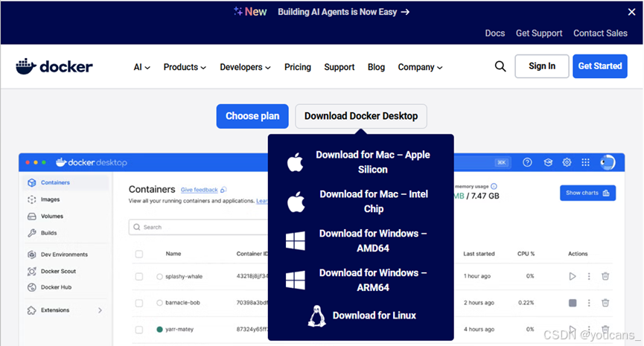Open the Support nav item

click(339, 67)
